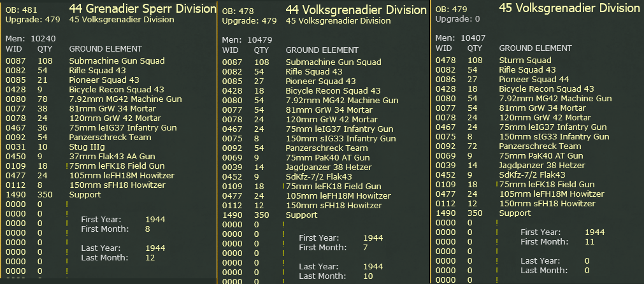
Task: Click Last Year 1944 in 44 Volksgrenadier panel
Action: [373, 267]
